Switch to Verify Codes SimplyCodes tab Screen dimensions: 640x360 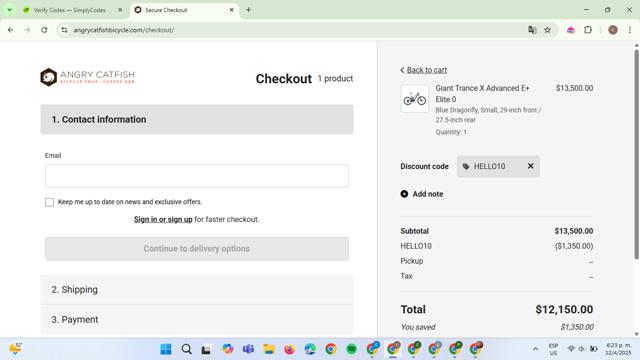(69, 10)
